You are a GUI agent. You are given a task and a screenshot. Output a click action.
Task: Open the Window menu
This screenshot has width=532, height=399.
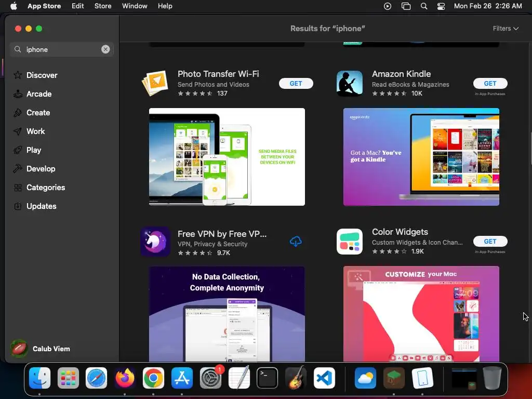point(135,6)
